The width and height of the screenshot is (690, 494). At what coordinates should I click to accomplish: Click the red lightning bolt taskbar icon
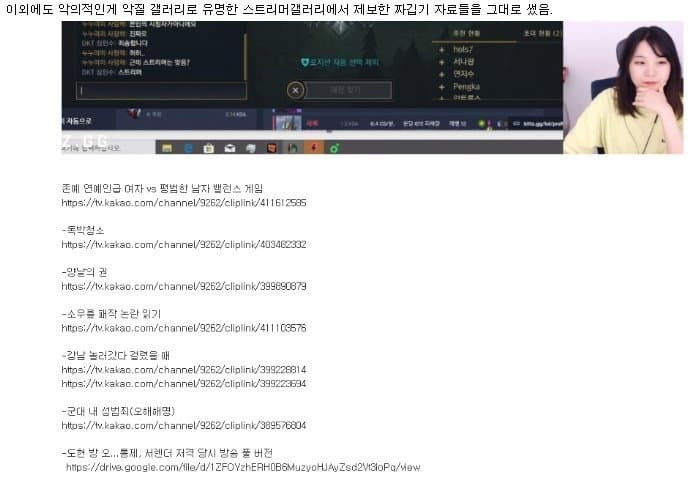(x=313, y=148)
